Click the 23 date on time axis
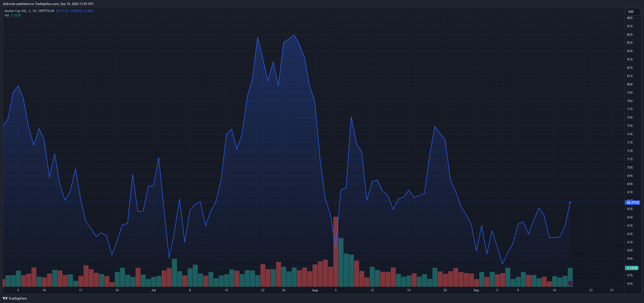The height and width of the screenshot is (303, 644). coord(591,290)
